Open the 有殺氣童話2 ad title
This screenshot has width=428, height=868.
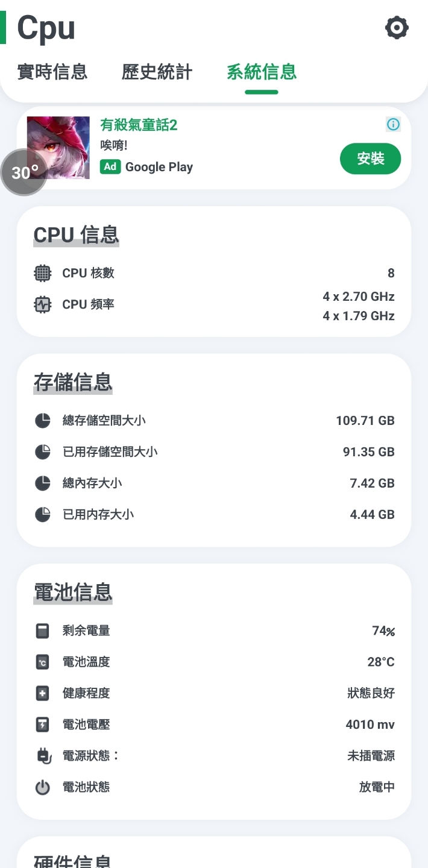point(139,125)
